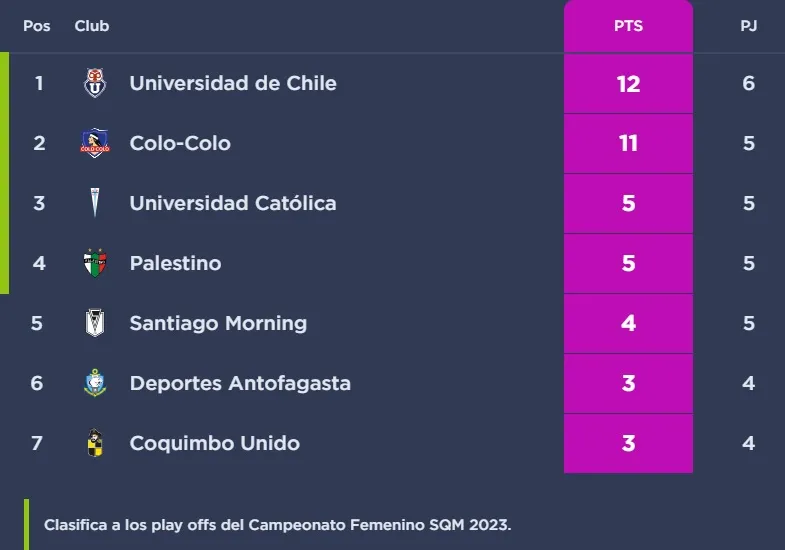Select the Santiago Morning team name
The width and height of the screenshot is (785, 550).
[x=218, y=323]
